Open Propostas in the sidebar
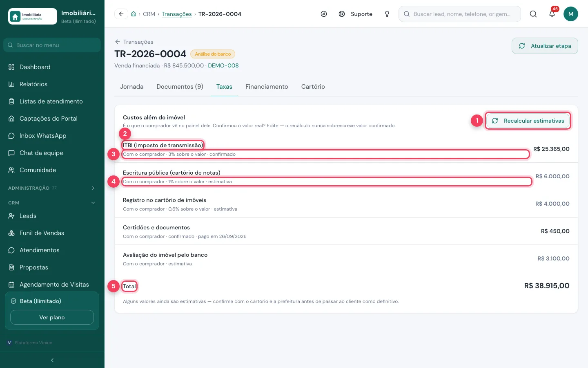Screen dimensions: 588x368 [52, 267]
